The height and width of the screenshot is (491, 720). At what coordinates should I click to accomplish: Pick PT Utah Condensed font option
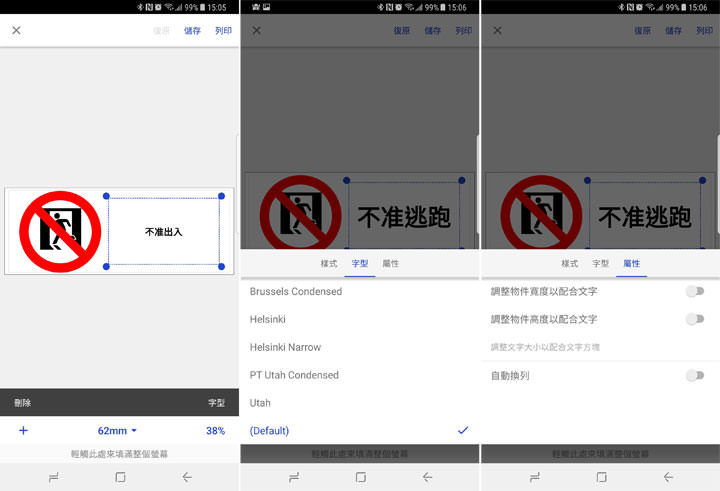294,375
